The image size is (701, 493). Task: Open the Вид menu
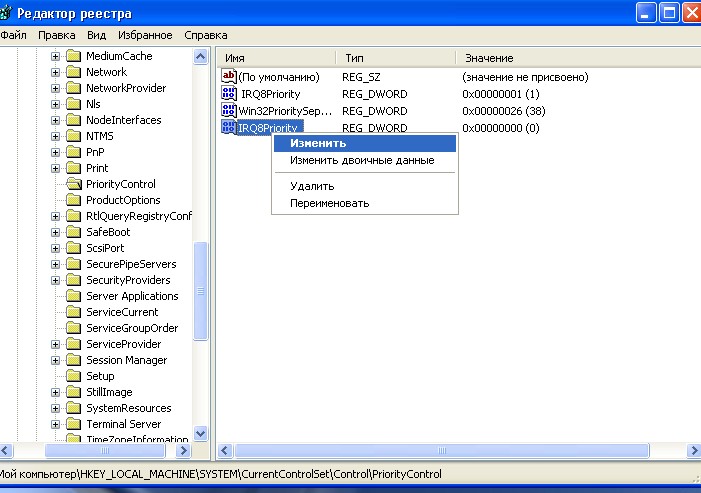[97, 35]
